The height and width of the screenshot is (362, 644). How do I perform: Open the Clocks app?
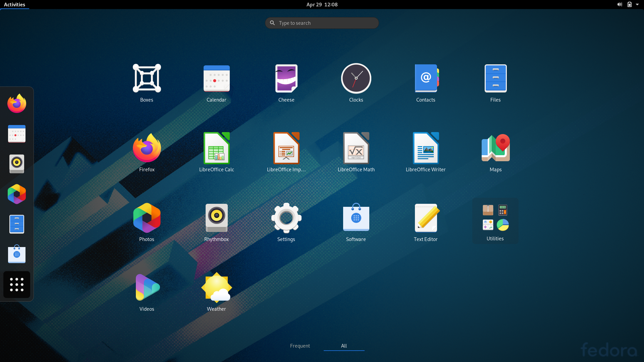(x=356, y=83)
